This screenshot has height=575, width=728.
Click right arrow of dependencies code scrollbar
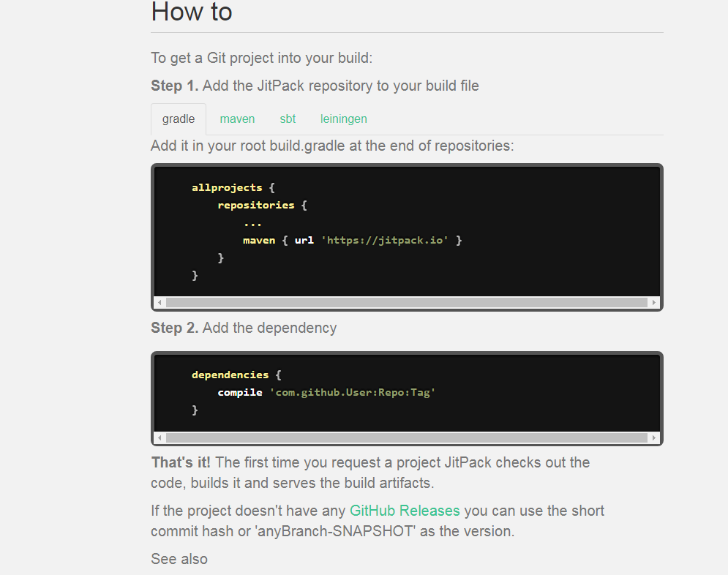tap(653, 437)
